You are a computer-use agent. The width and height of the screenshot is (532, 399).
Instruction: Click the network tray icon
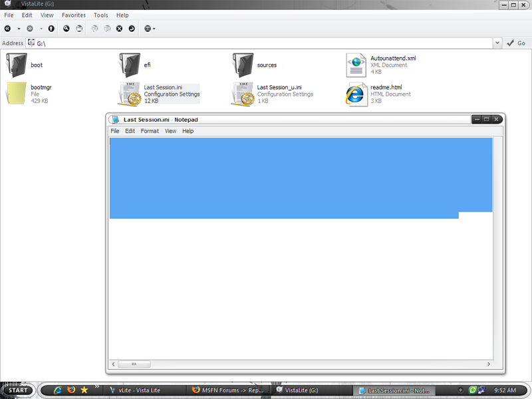(x=481, y=390)
